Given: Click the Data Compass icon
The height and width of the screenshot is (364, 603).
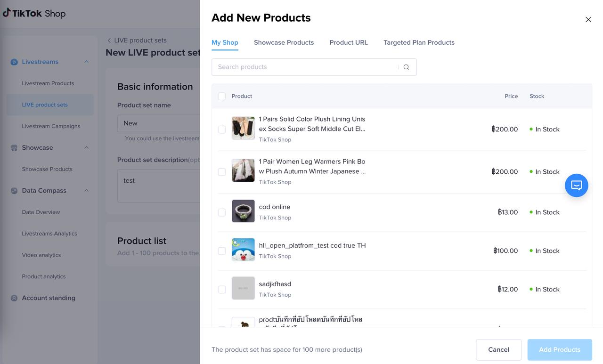Looking at the screenshot, I should tap(14, 191).
